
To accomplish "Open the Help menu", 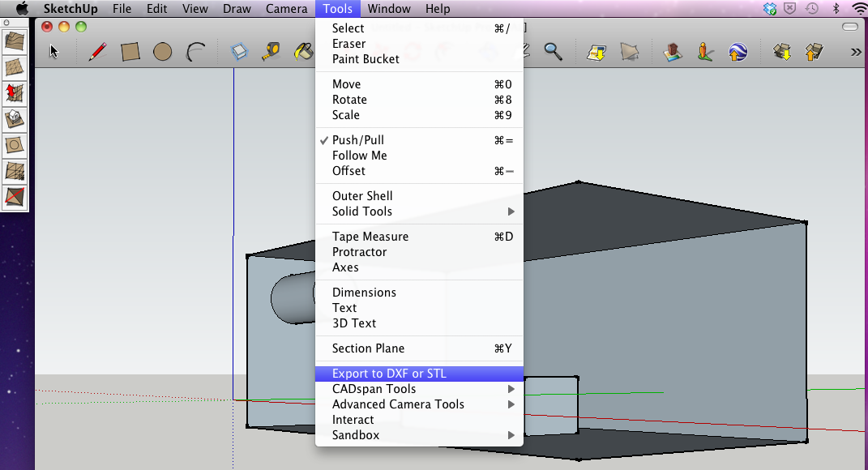I will [x=438, y=9].
